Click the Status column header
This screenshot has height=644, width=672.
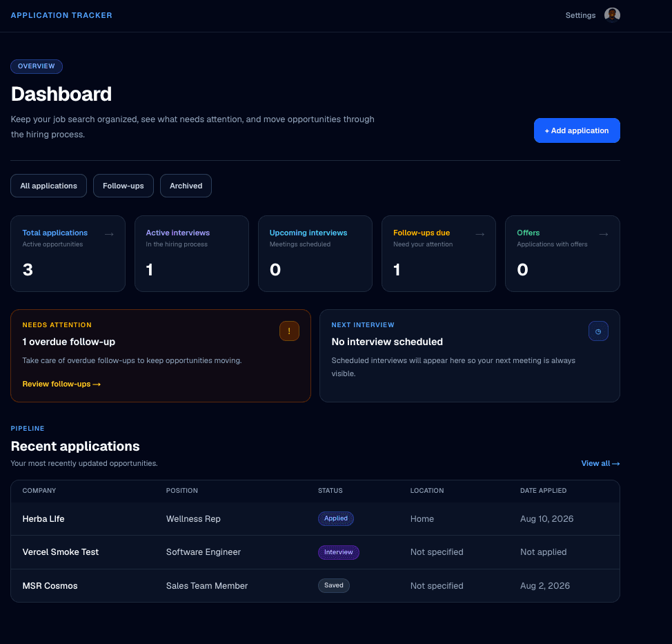[x=330, y=491]
